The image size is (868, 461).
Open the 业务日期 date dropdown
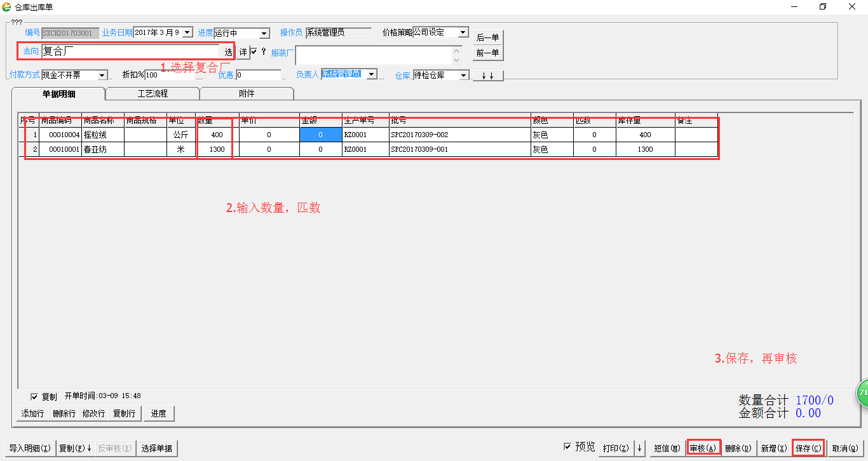tap(187, 32)
